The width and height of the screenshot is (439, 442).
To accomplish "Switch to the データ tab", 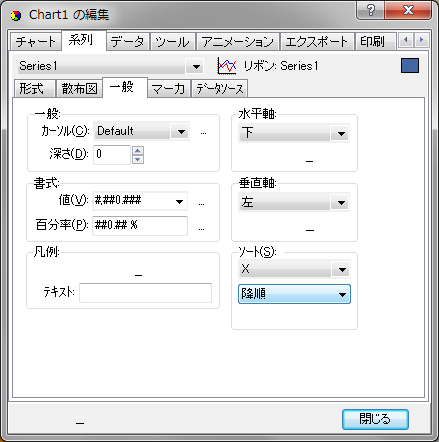I will click(x=127, y=42).
